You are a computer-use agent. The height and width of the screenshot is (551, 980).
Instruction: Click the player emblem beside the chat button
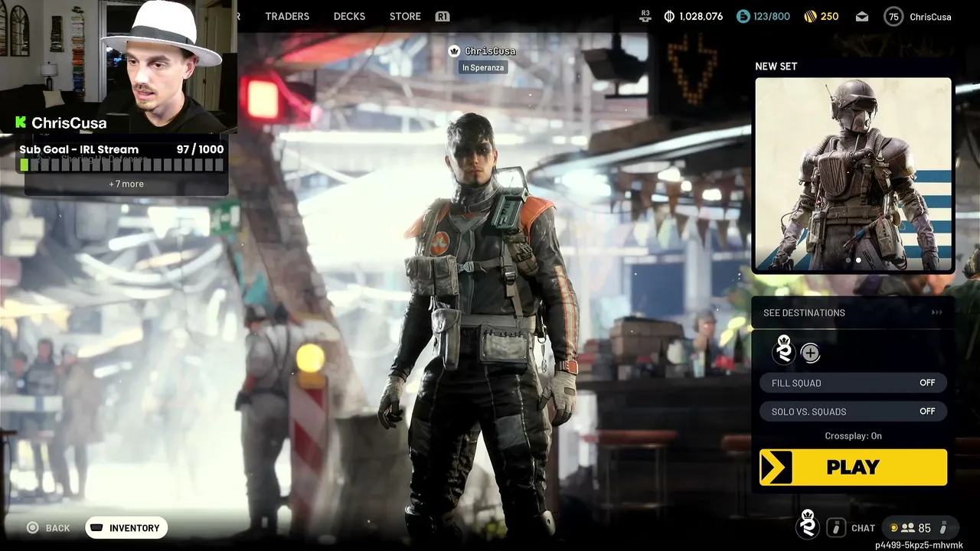click(x=807, y=525)
